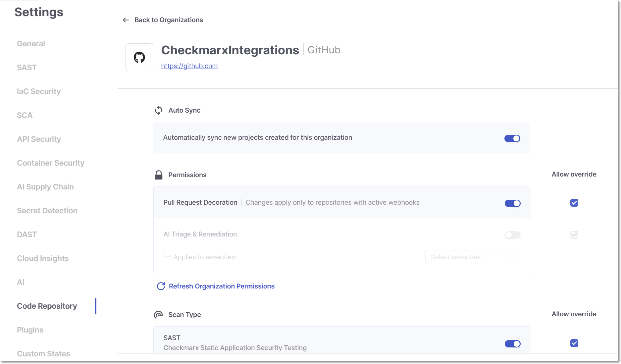Open the https://github.com link
The width and height of the screenshot is (621, 364).
(x=189, y=66)
